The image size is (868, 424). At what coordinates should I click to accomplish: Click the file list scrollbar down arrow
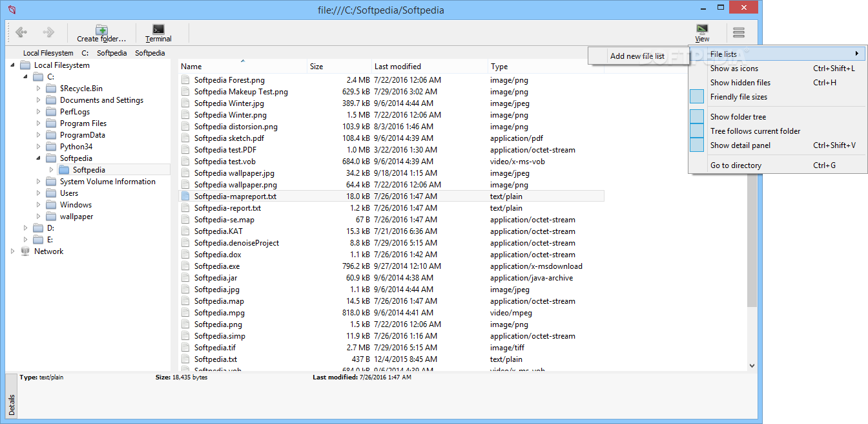tap(752, 366)
